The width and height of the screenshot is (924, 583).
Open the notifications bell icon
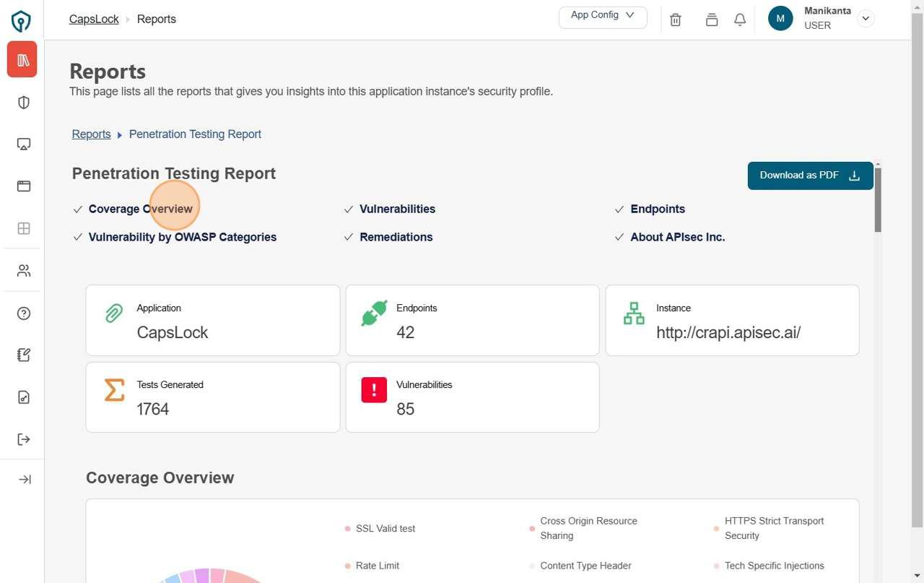click(x=740, y=20)
